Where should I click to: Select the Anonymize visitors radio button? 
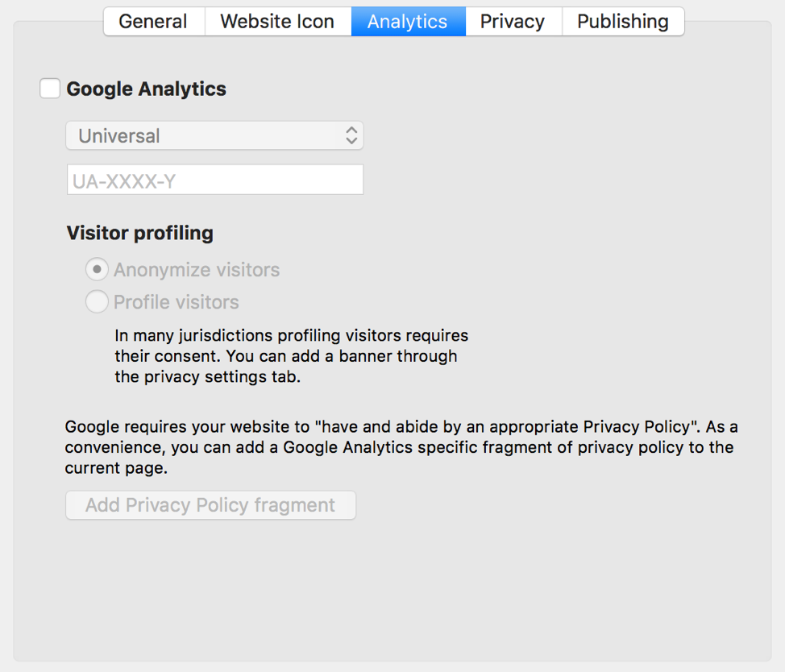(97, 269)
